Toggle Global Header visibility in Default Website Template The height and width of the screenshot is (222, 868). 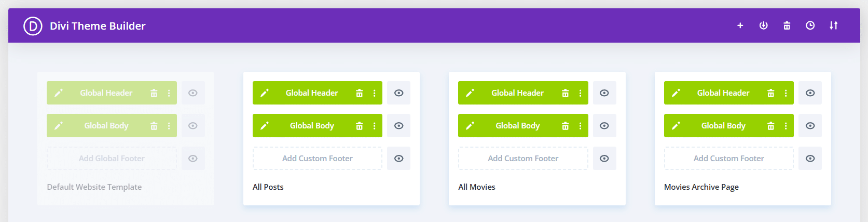[x=193, y=93]
